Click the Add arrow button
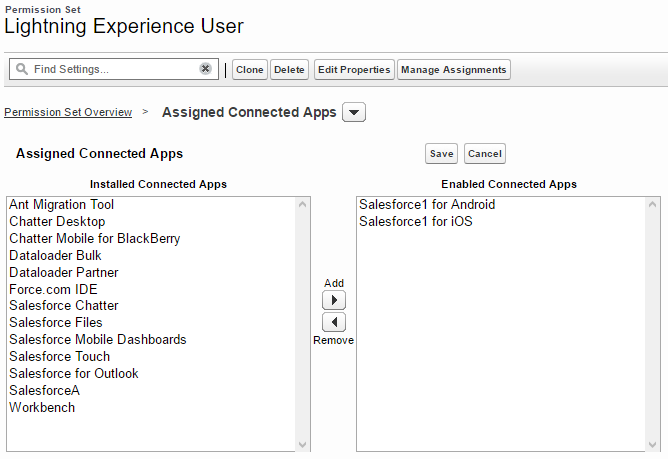Viewport: 668px width, 459px height. [334, 300]
